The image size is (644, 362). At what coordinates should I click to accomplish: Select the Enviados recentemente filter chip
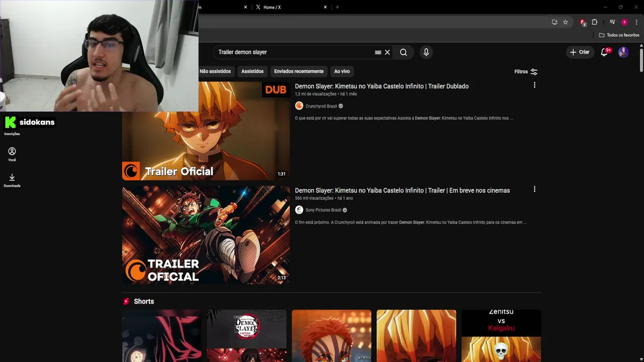[299, 71]
